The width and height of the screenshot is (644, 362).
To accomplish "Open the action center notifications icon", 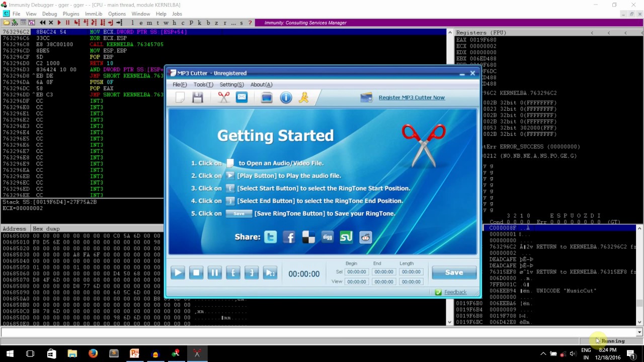I will pos(631,354).
